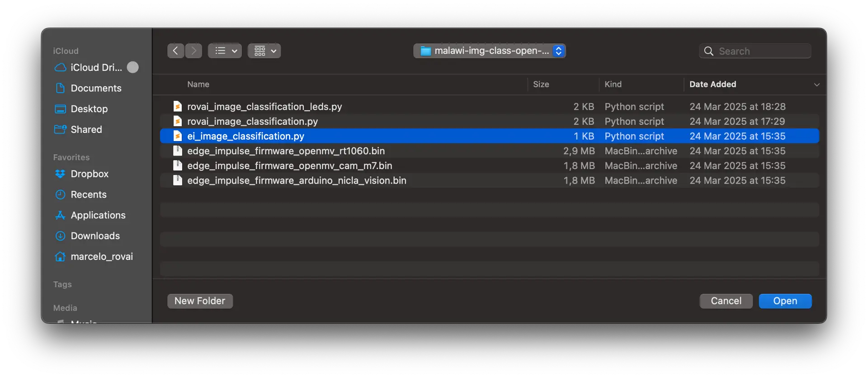Open the Shared folder in sidebar

pyautogui.click(x=86, y=130)
